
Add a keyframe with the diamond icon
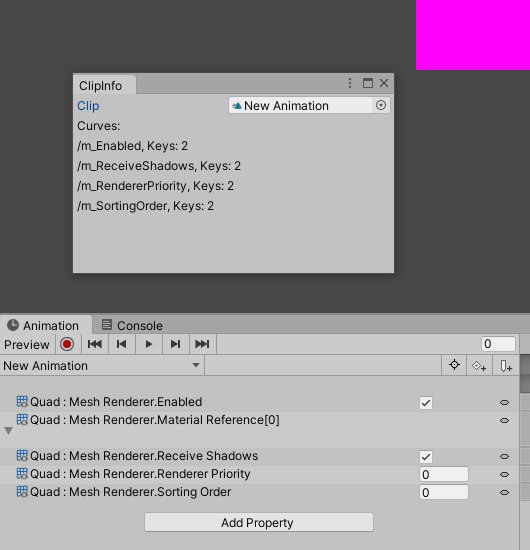pyautogui.click(x=479, y=366)
